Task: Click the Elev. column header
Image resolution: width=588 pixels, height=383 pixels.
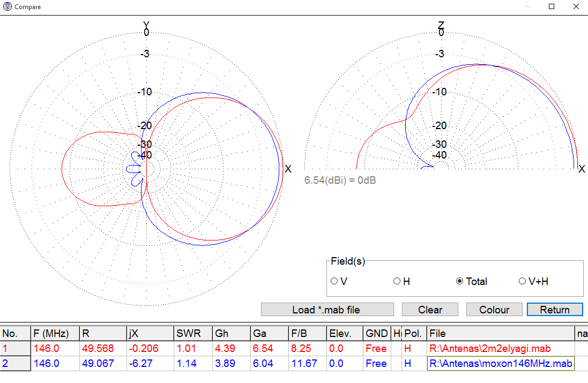Action: pos(345,333)
